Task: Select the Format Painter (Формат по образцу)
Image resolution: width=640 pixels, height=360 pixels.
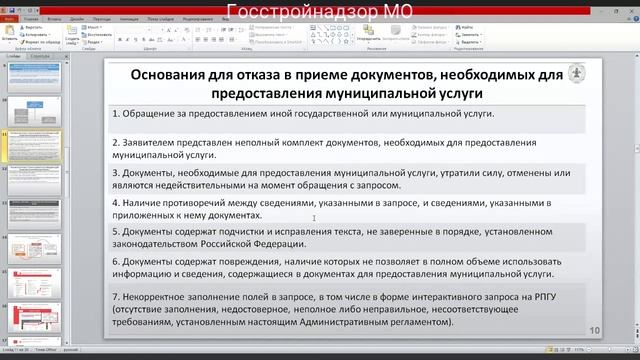Action: [x=40, y=42]
